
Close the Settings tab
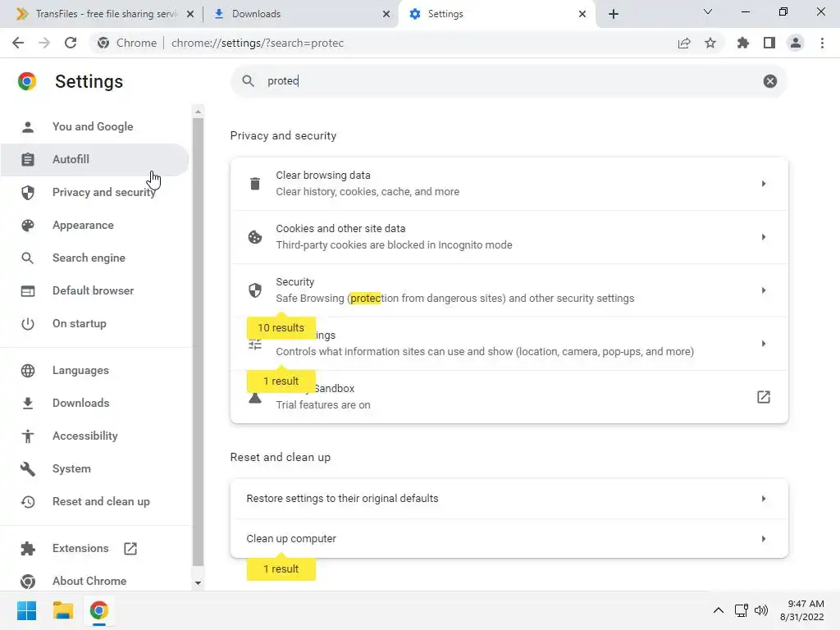pyautogui.click(x=582, y=14)
